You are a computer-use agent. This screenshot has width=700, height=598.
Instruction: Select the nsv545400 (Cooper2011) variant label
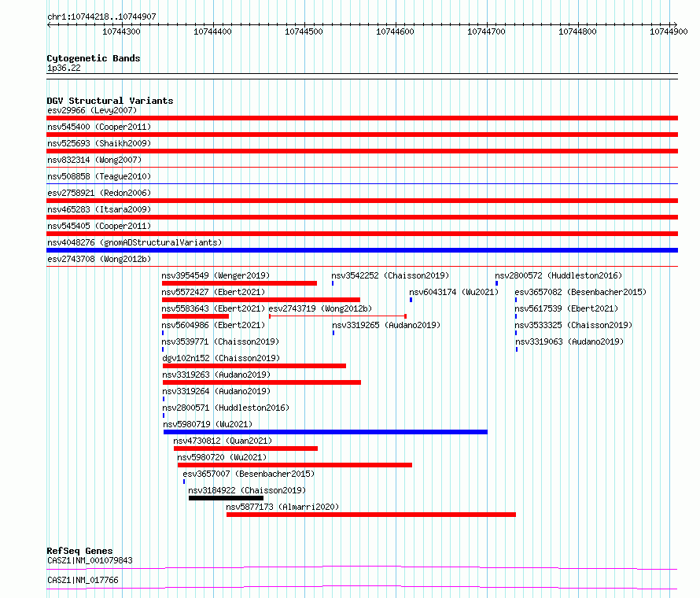pyautogui.click(x=99, y=127)
